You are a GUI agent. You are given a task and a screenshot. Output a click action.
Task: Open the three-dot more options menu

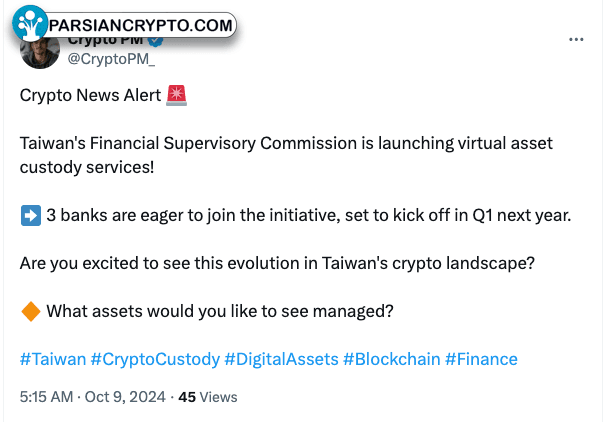(x=576, y=39)
